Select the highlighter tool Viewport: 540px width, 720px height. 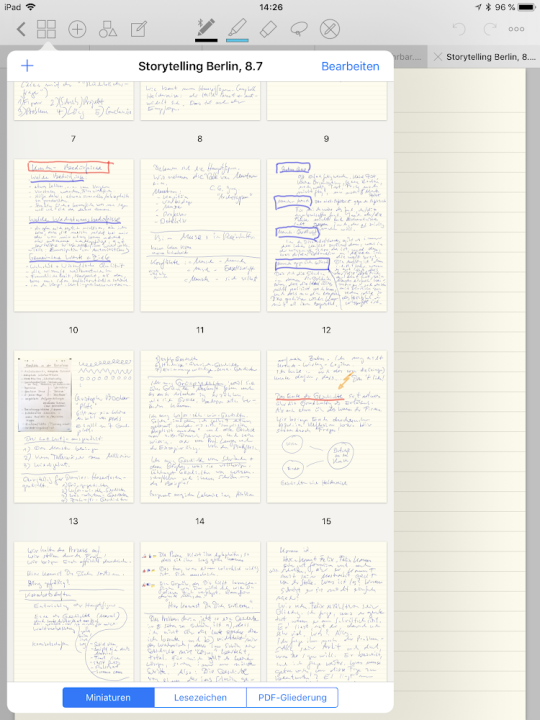point(237,28)
